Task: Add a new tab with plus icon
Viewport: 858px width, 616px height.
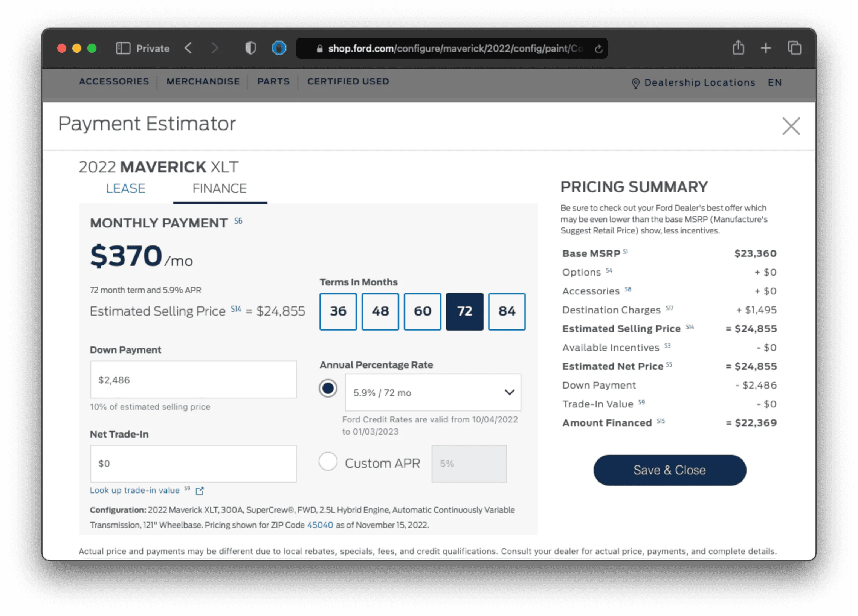Action: coord(766,49)
